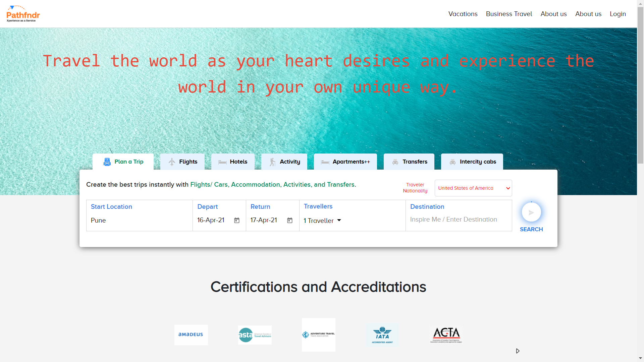Click the Adventure Travel association logo
This screenshot has height=362, width=644.
[x=318, y=335]
